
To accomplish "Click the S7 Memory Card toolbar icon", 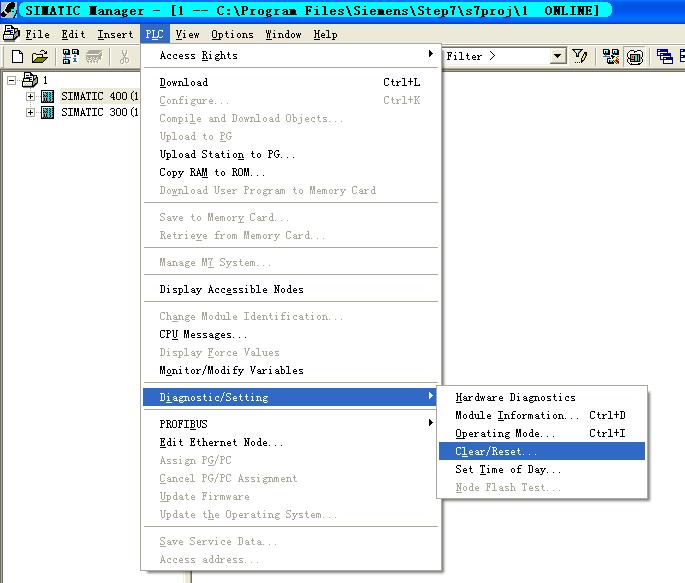I will point(94,57).
